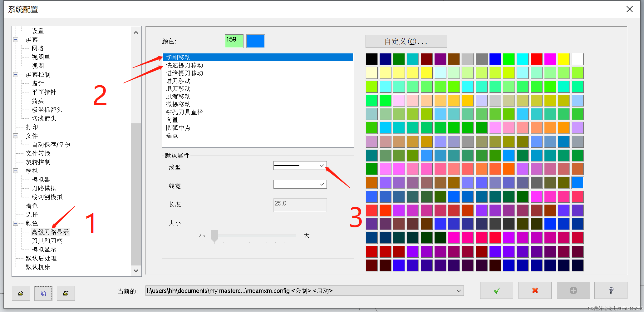This screenshot has width=644, height=312.
Task: Cancel with the red X button
Action: coord(535,290)
